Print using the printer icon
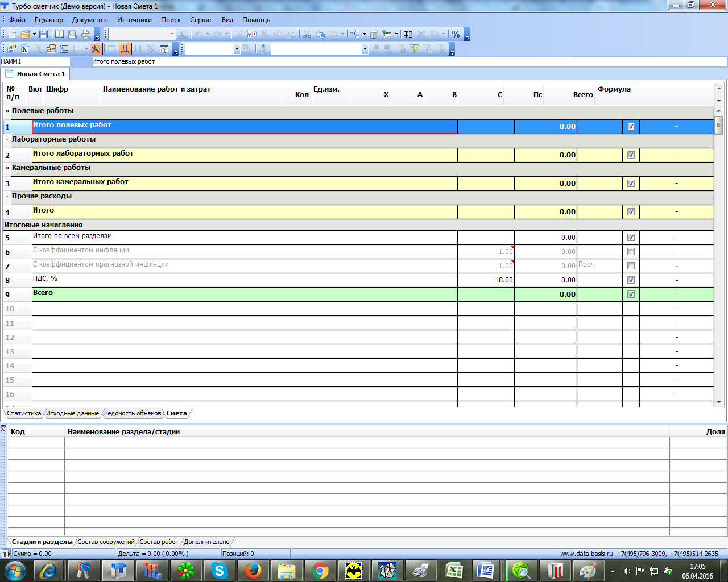The height and width of the screenshot is (582, 728). [86, 34]
